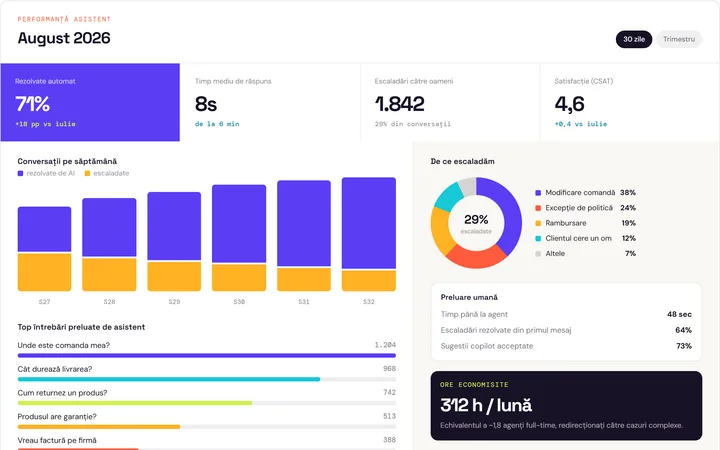Select the S29 bar in weekly chart
Screen dimensions: 720x450
[x=174, y=242]
